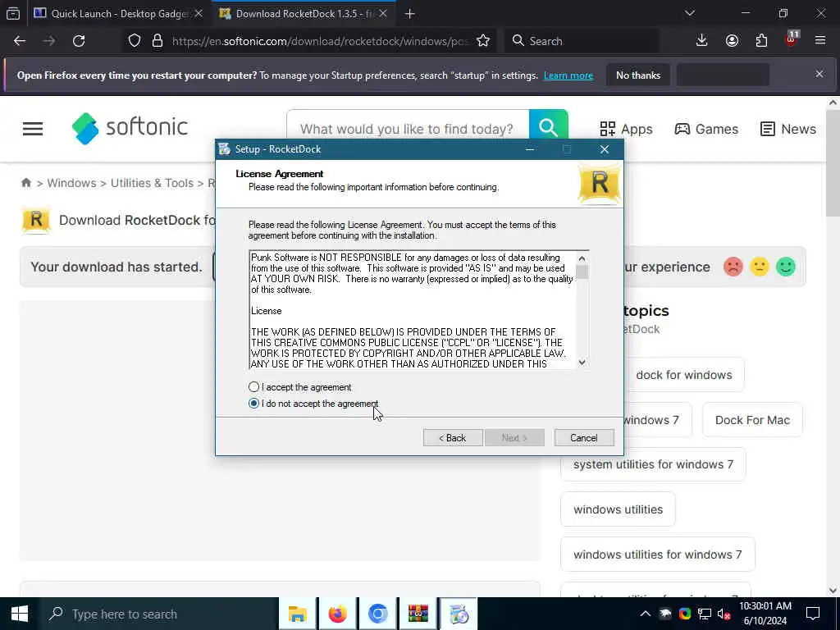Show hidden system tray icons
Image resolution: width=840 pixels, height=630 pixels.
tap(646, 614)
